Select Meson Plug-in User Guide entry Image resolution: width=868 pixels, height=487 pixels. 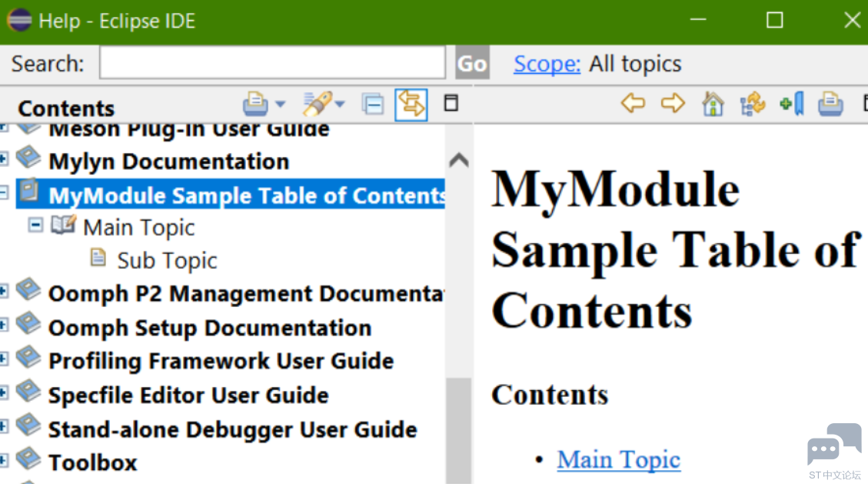pyautogui.click(x=189, y=131)
